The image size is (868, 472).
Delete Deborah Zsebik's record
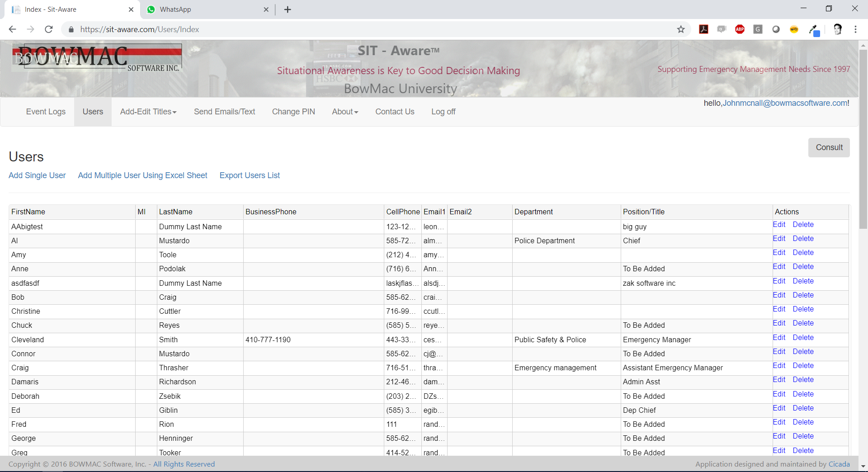[x=803, y=394]
